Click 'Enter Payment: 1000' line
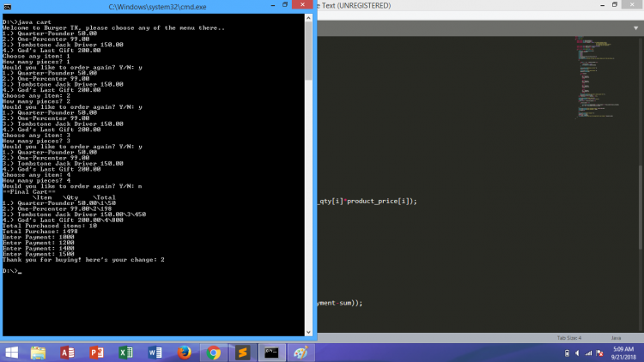644x362 pixels. tap(39, 238)
